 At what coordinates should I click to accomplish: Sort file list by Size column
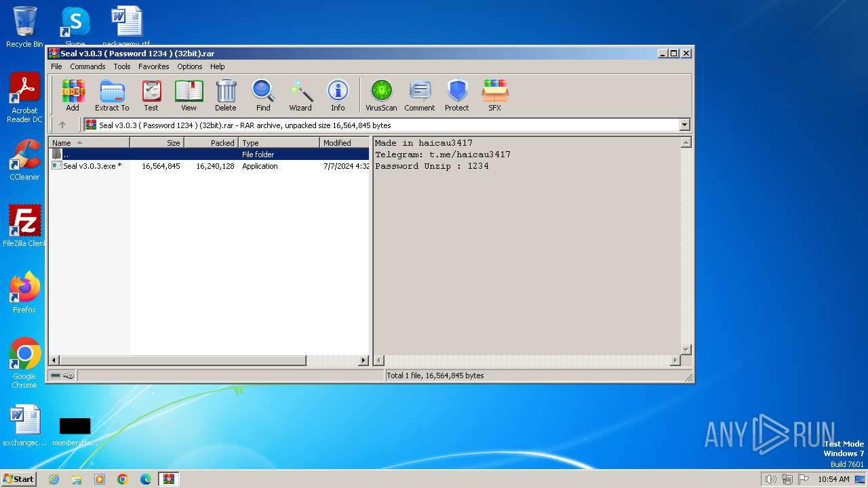pyautogui.click(x=157, y=143)
